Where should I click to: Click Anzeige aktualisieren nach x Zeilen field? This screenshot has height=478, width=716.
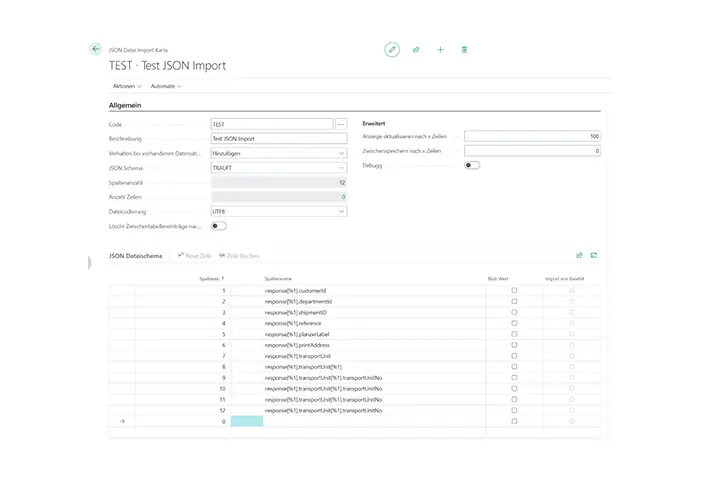point(532,136)
